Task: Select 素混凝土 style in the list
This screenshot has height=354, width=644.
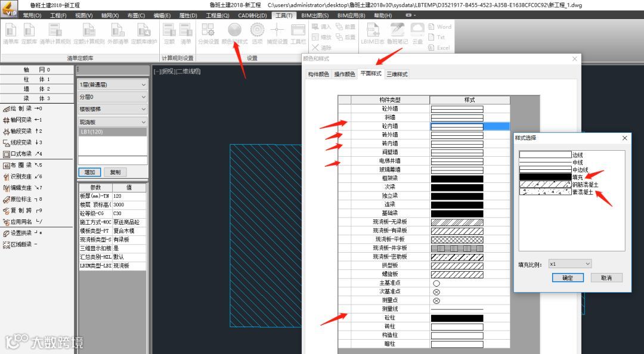Action: (x=556, y=192)
